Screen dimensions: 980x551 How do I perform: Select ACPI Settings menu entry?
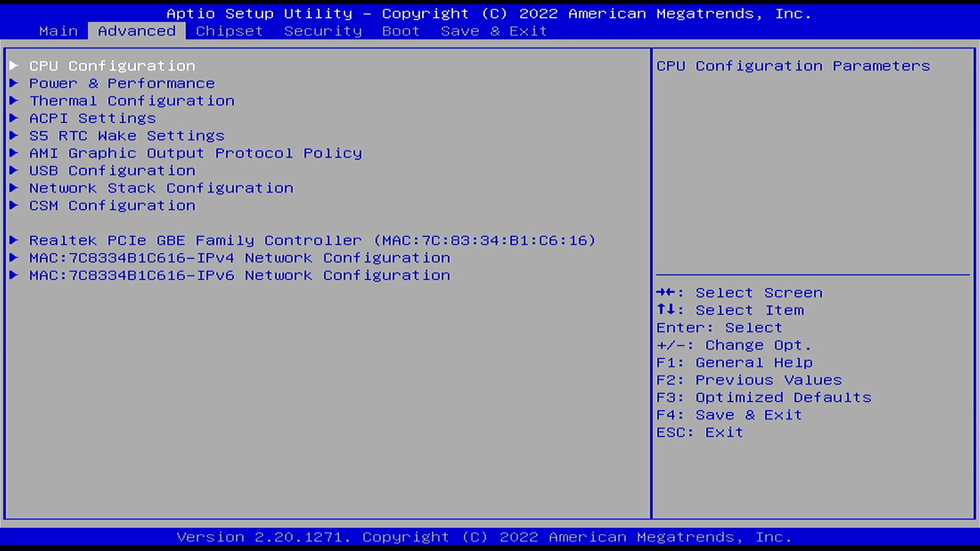(92, 118)
